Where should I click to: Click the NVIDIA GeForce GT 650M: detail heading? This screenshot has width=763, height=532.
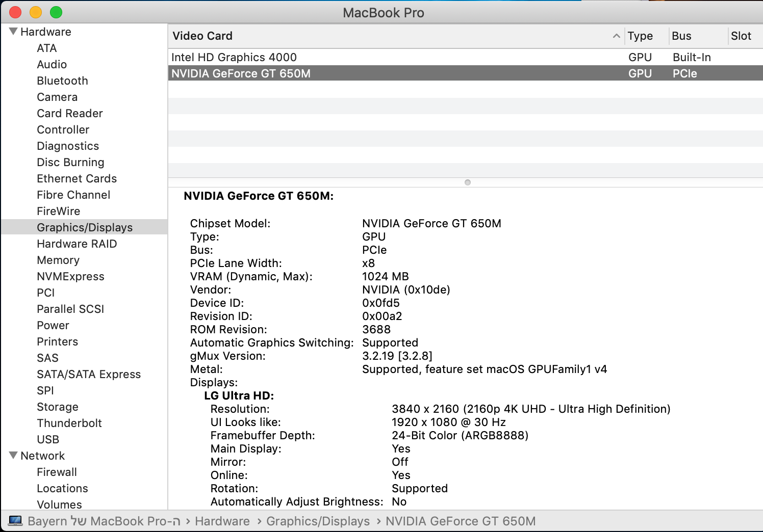click(259, 196)
